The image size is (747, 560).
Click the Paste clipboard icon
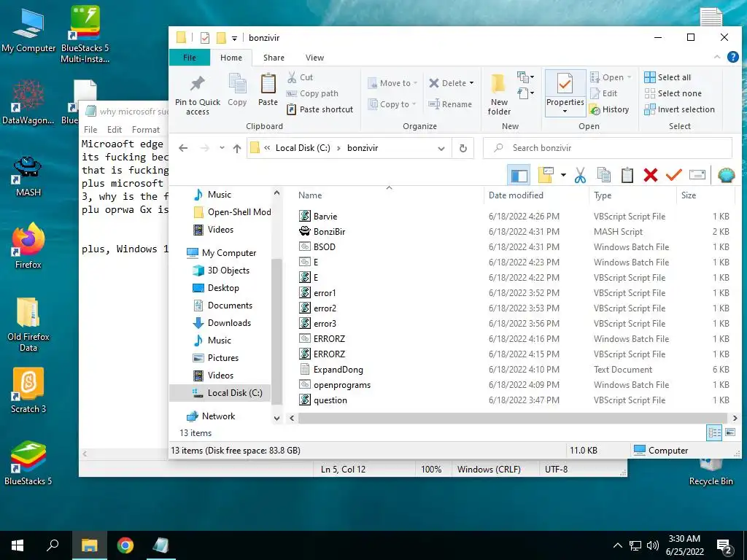click(x=268, y=90)
